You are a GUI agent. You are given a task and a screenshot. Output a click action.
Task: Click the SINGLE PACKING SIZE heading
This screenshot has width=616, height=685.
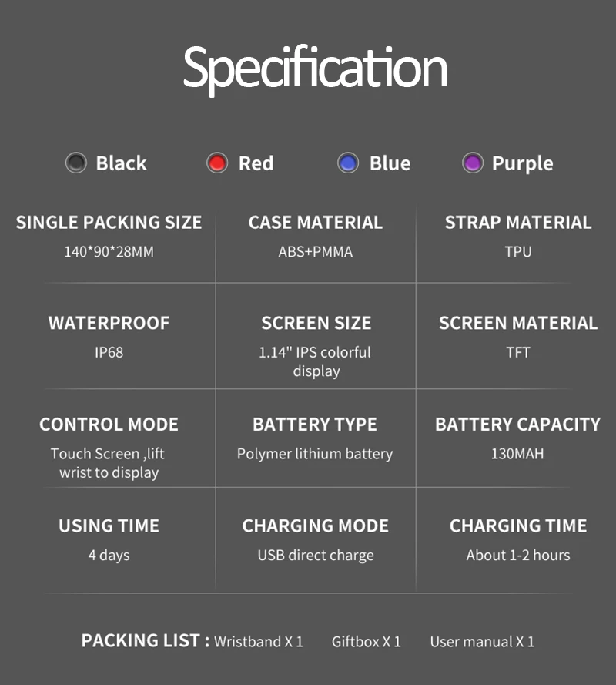click(x=109, y=223)
